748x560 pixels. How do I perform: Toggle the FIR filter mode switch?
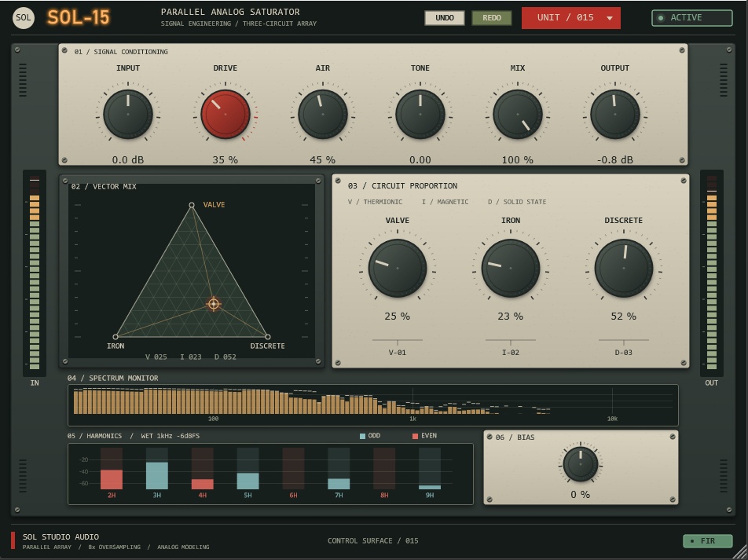(708, 541)
